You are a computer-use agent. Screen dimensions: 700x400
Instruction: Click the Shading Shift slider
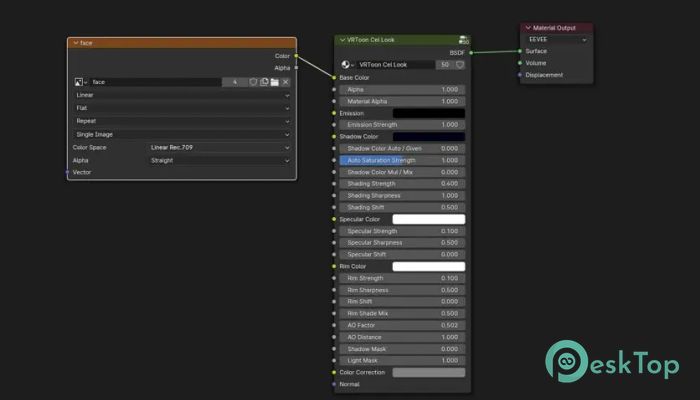click(x=402, y=208)
